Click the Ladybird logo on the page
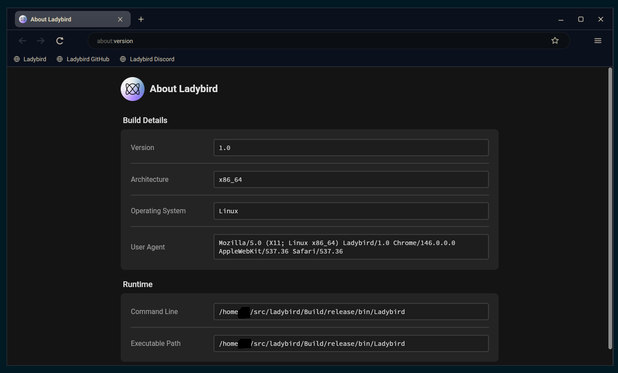The width and height of the screenshot is (618, 373). 132,89
